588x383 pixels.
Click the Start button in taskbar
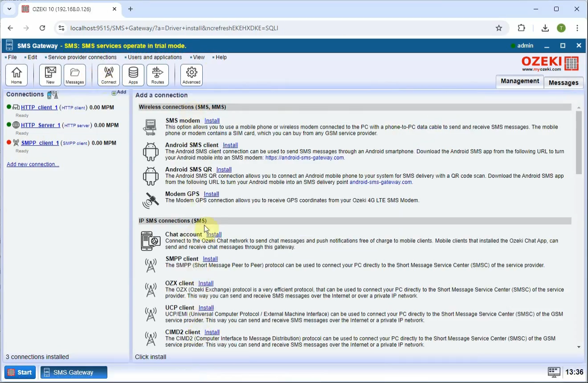pyautogui.click(x=20, y=372)
